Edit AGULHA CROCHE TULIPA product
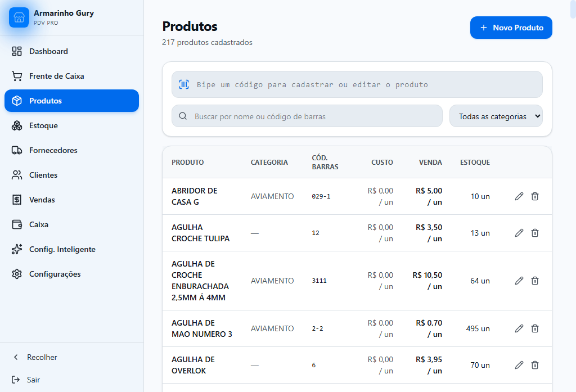 (519, 233)
